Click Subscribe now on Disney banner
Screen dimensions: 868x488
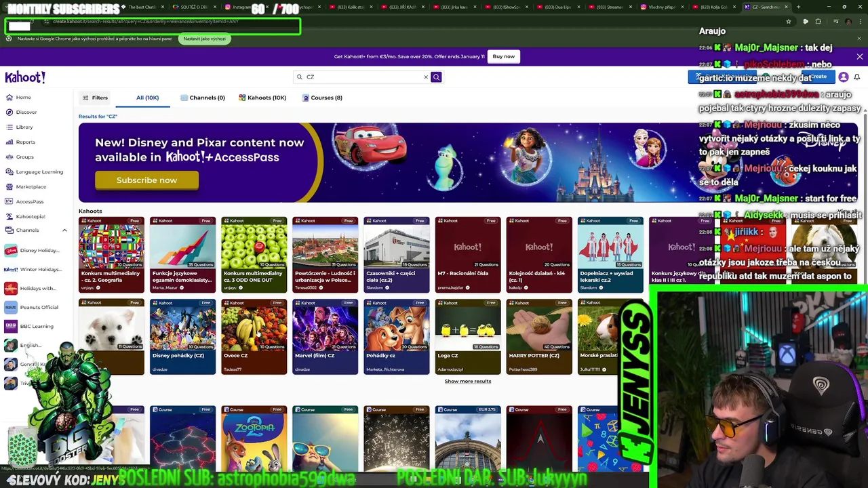146,180
